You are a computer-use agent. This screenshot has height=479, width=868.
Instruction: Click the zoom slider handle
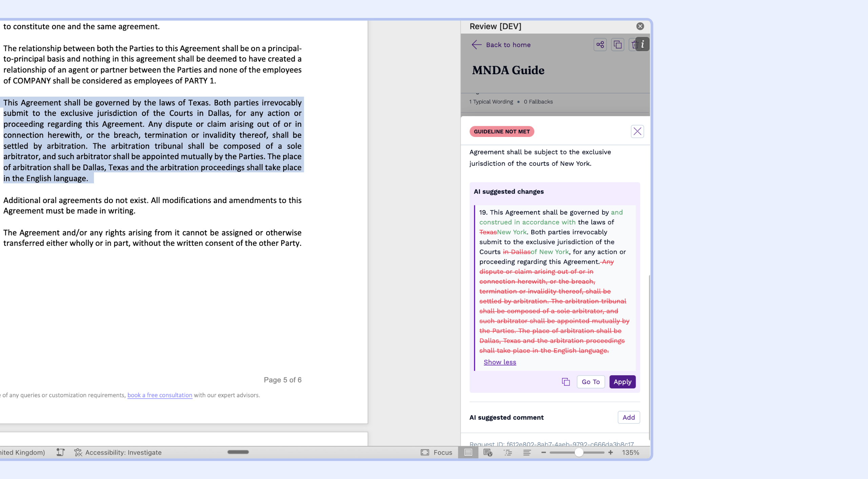click(x=579, y=452)
